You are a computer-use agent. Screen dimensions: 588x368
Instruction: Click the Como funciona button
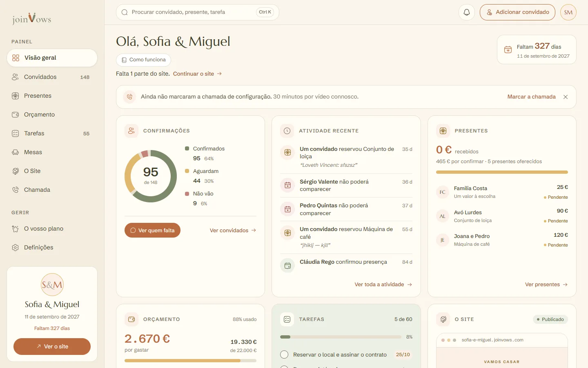click(143, 60)
